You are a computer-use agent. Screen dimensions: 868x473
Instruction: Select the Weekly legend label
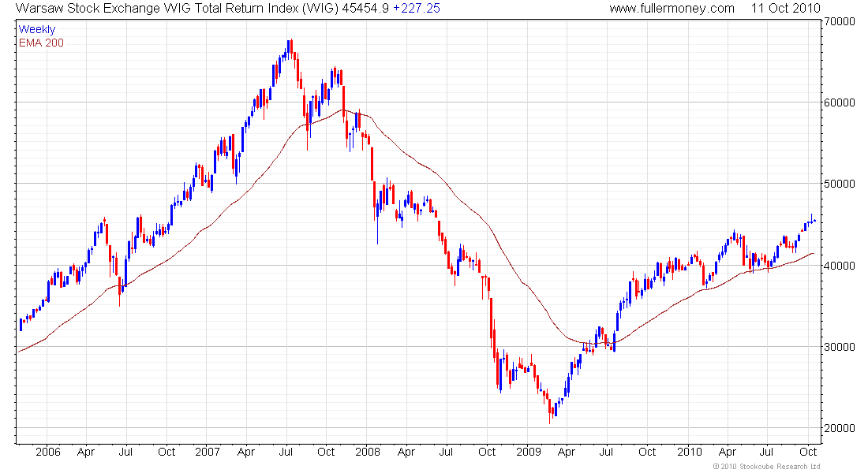click(37, 29)
